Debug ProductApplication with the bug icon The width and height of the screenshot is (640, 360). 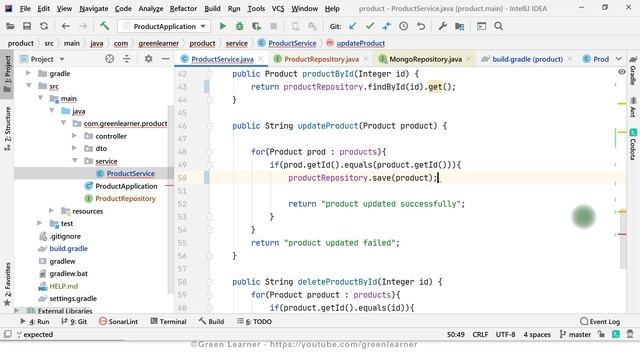[x=240, y=27]
